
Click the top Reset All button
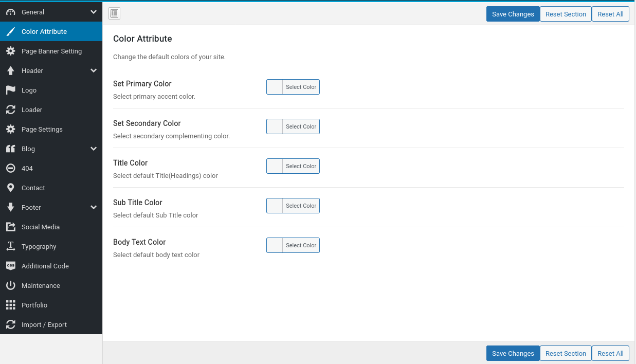point(610,14)
